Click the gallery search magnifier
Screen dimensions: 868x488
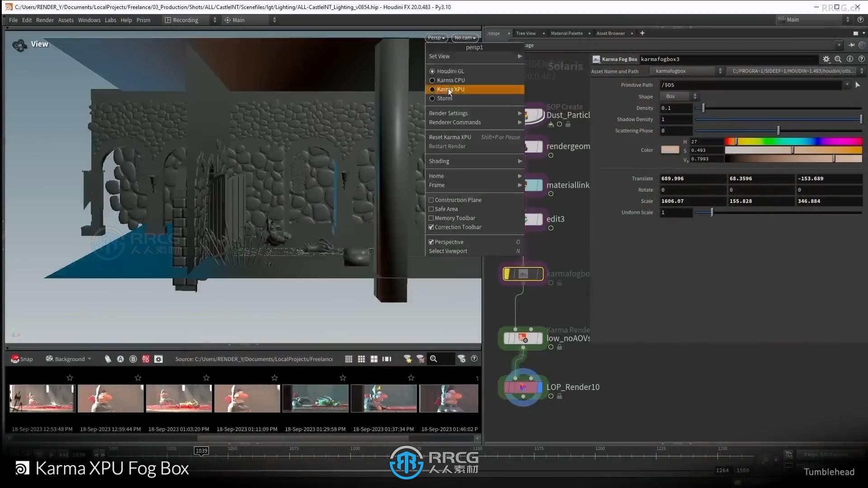(434, 359)
